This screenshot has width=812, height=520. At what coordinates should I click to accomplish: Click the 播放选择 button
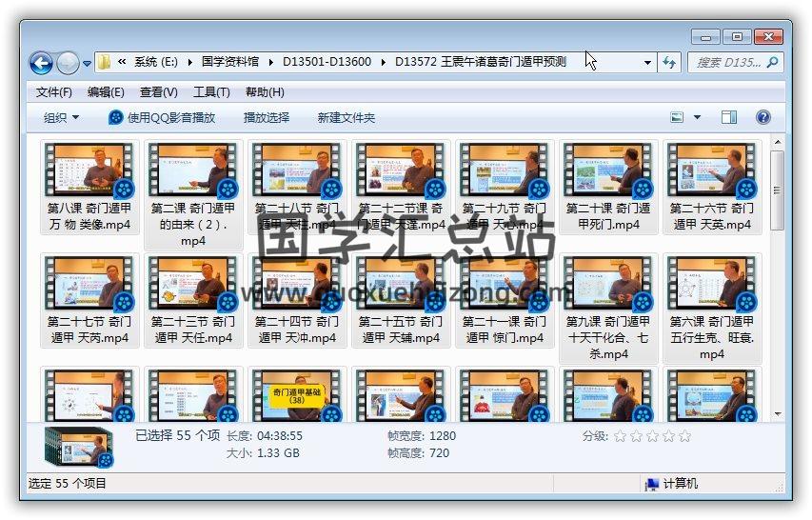point(267,117)
